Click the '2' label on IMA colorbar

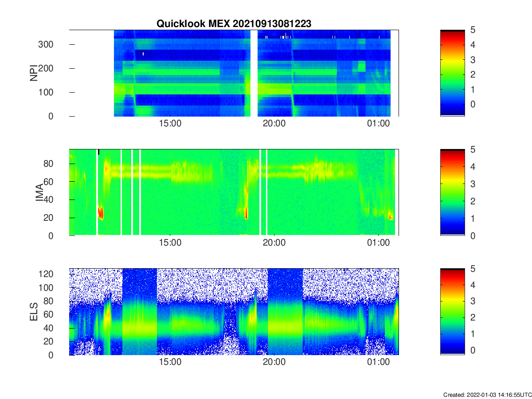[x=473, y=201]
